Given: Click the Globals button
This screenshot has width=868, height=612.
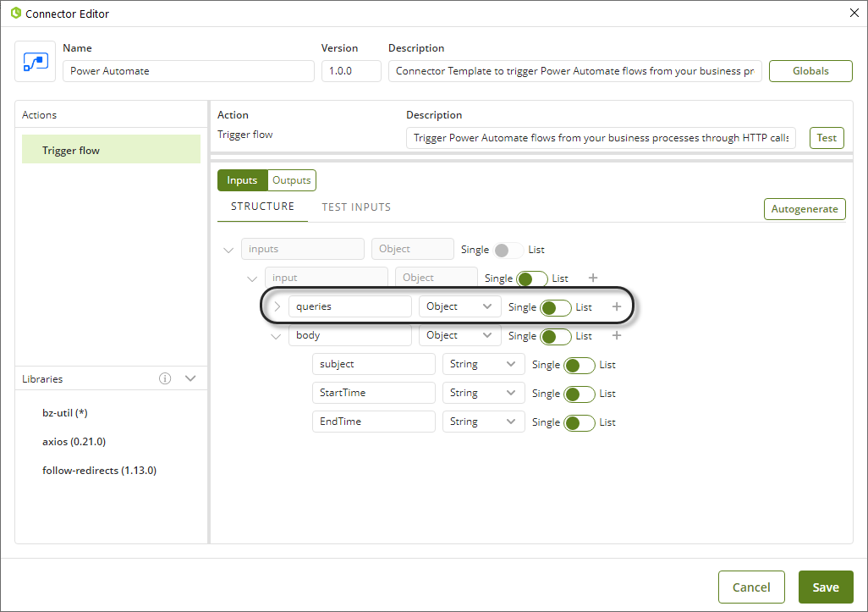Looking at the screenshot, I should 810,71.
